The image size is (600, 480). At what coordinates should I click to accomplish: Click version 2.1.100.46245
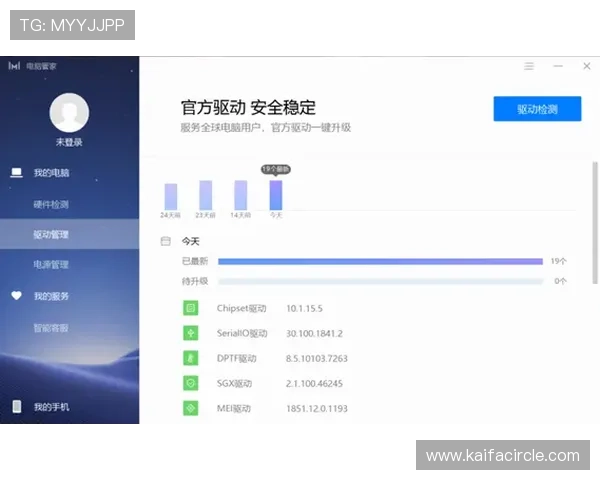pyautogui.click(x=314, y=384)
